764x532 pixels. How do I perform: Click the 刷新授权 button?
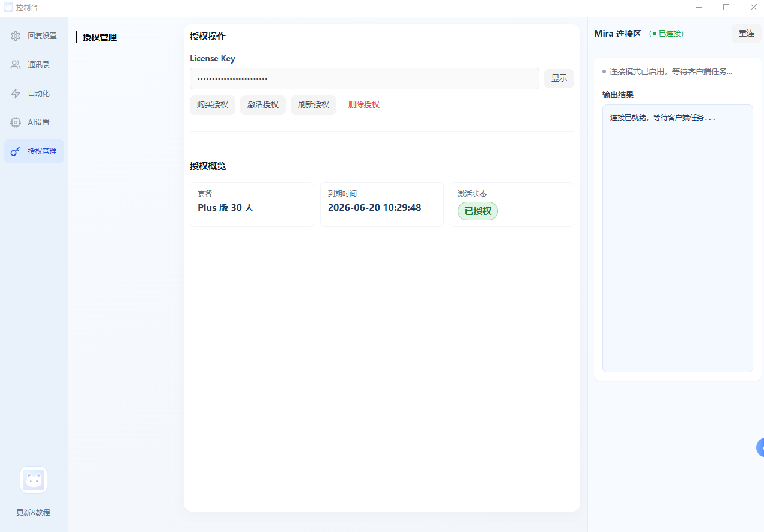[x=314, y=104]
